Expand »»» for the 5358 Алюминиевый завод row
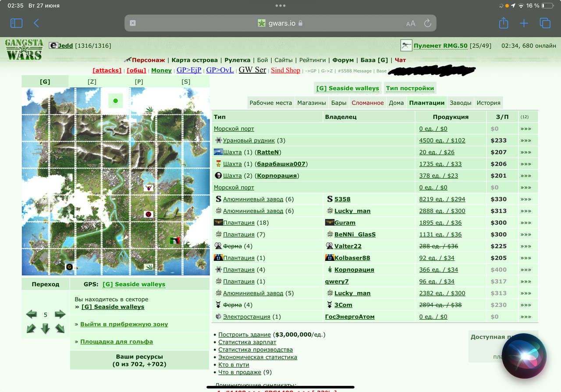561x392 pixels. click(x=525, y=199)
